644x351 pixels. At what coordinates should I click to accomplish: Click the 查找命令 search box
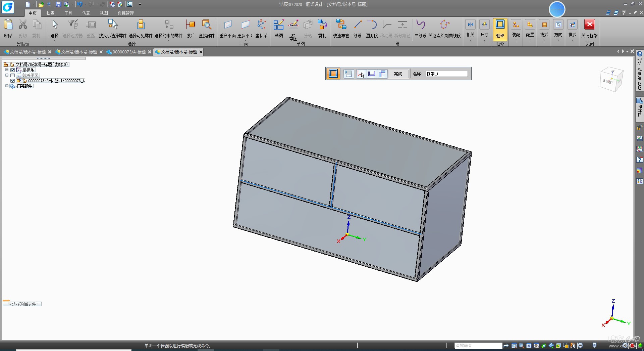click(x=478, y=346)
